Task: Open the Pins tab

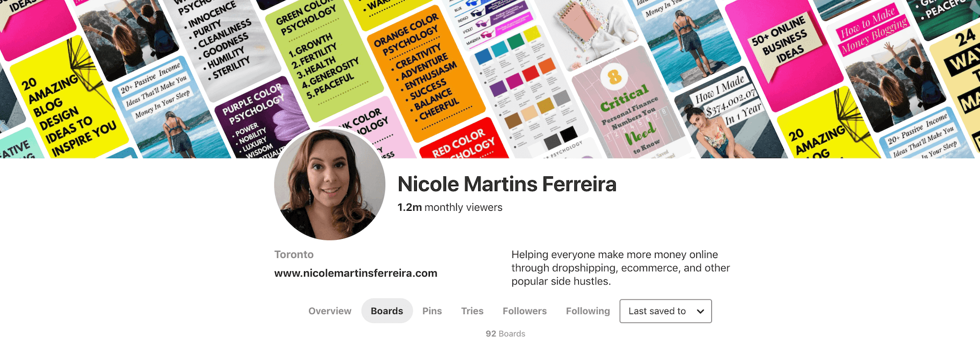Action: coord(432,311)
